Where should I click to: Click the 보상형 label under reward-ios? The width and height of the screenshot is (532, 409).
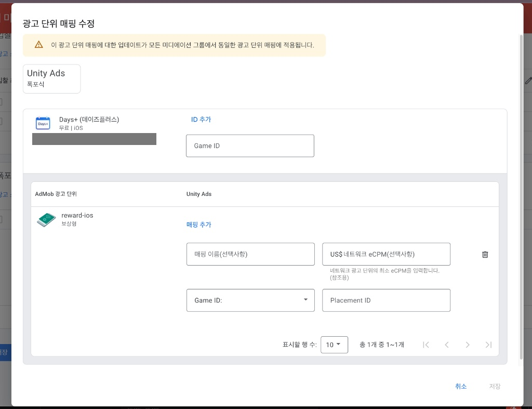[x=69, y=223]
